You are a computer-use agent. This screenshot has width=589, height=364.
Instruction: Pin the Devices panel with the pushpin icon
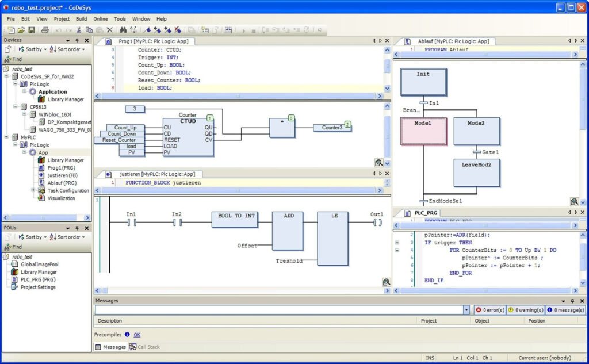tap(77, 40)
